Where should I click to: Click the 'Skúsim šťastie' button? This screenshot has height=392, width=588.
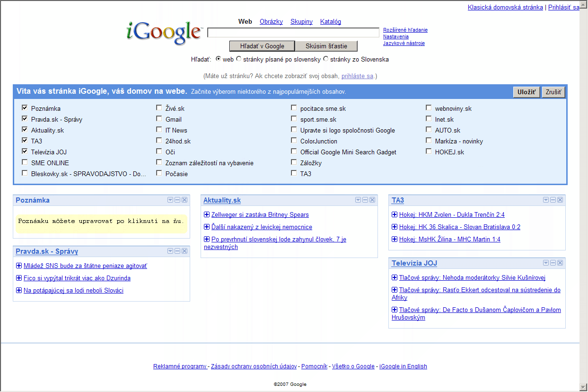click(x=326, y=46)
